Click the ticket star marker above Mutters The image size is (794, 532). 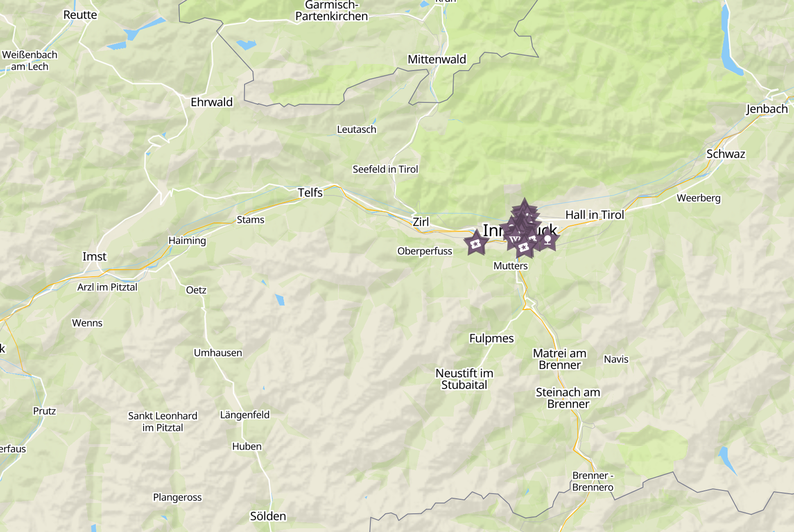pyautogui.click(x=524, y=247)
